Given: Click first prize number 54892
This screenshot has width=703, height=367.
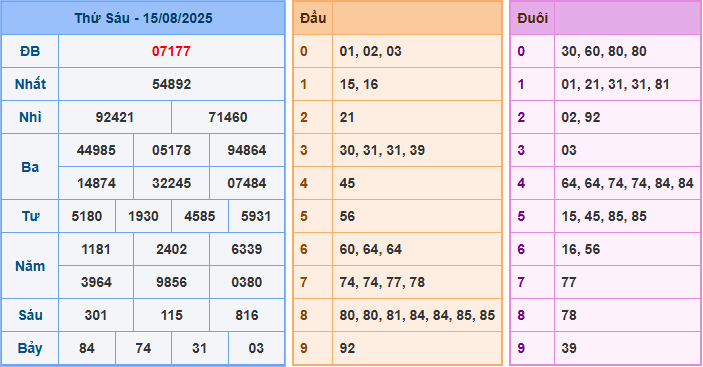Looking at the screenshot, I should [171, 84].
